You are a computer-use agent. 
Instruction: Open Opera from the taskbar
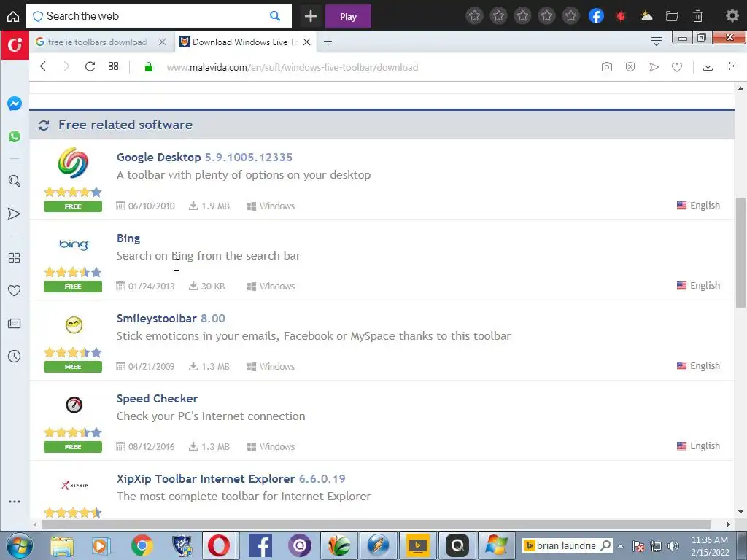(219, 545)
